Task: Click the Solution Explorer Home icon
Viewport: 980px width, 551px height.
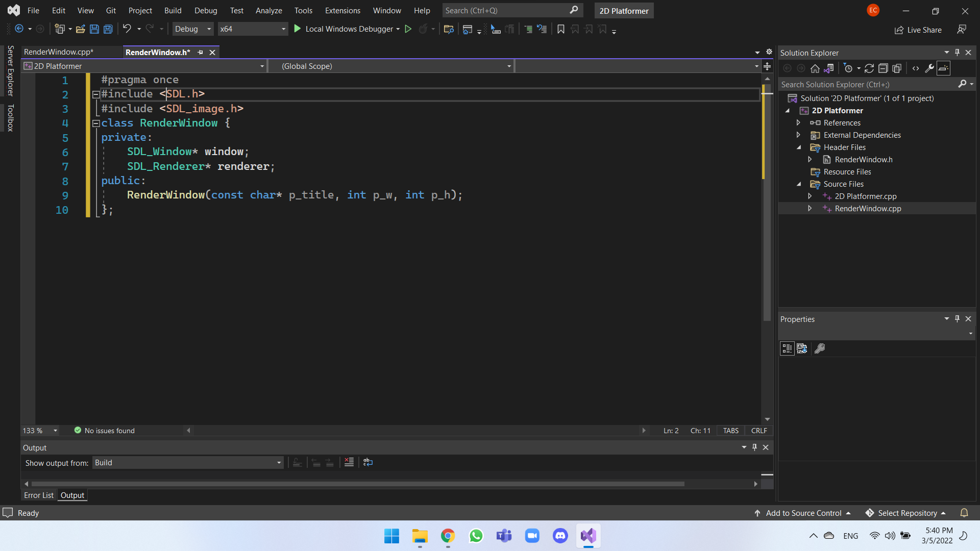Action: point(815,68)
